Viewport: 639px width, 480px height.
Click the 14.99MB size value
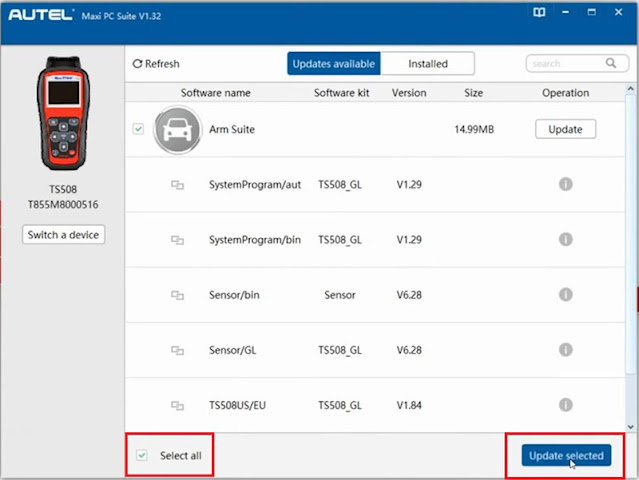point(474,130)
